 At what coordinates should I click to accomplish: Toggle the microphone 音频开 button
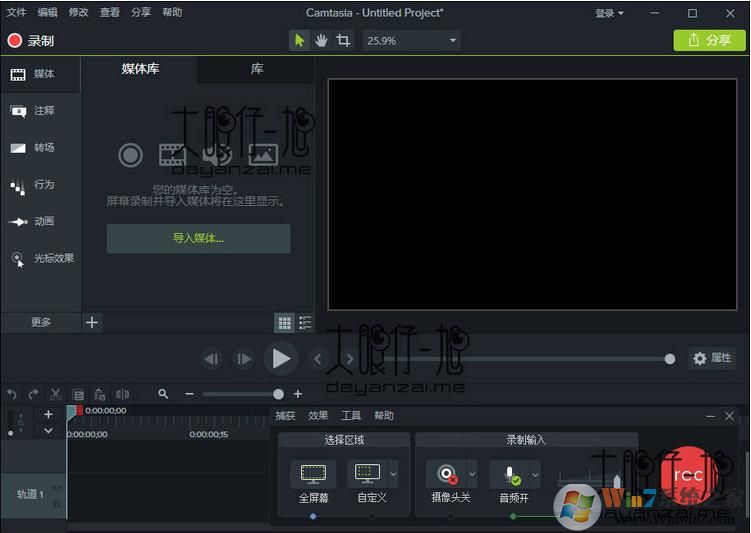click(510, 474)
